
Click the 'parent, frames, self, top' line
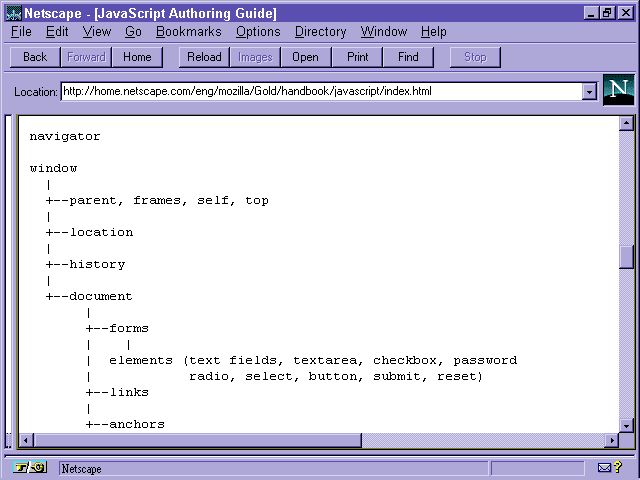[169, 200]
